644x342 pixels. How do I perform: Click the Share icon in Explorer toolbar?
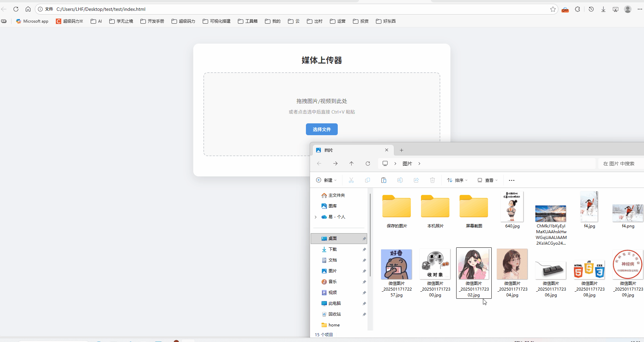click(416, 180)
